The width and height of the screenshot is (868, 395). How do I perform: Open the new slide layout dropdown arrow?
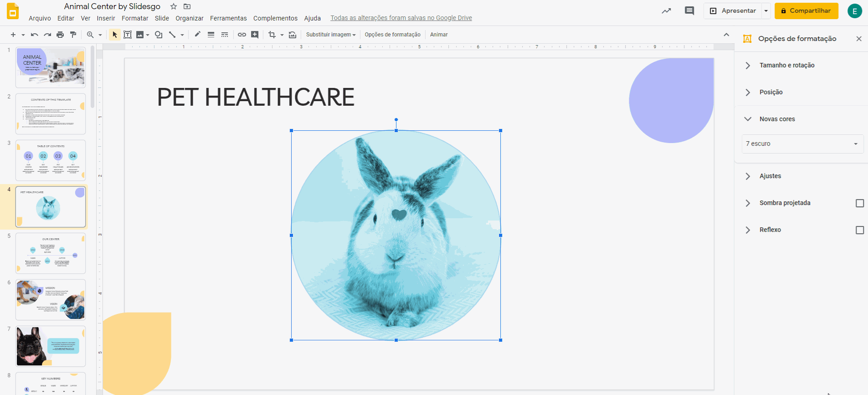tap(23, 35)
